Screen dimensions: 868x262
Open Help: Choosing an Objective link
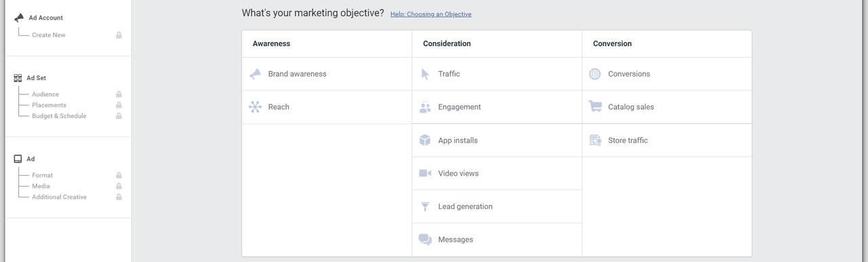pyautogui.click(x=431, y=14)
